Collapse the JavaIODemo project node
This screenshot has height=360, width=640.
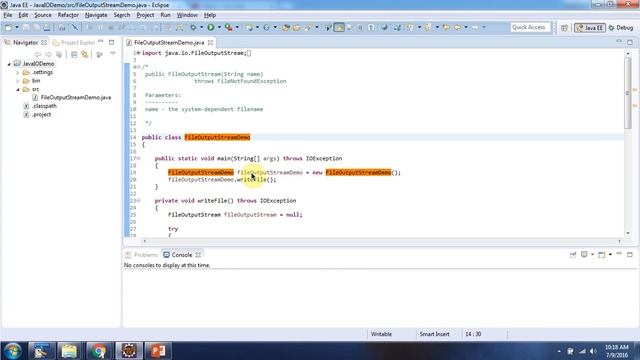9,64
